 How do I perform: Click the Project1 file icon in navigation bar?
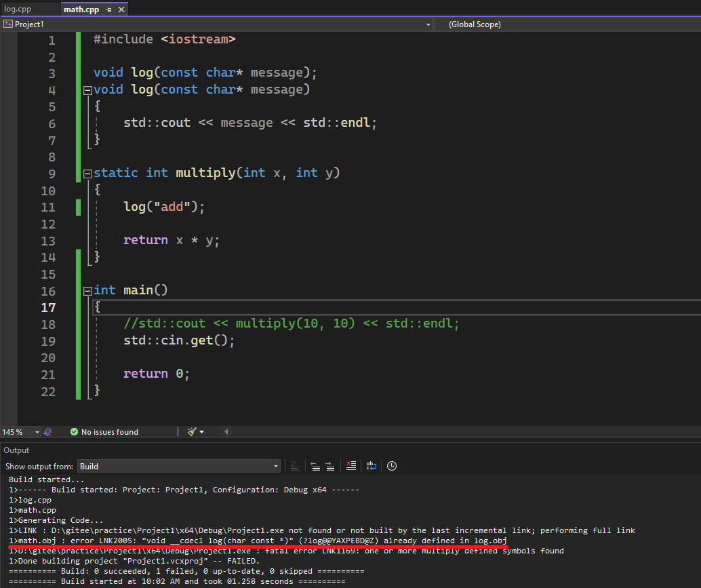click(x=8, y=24)
